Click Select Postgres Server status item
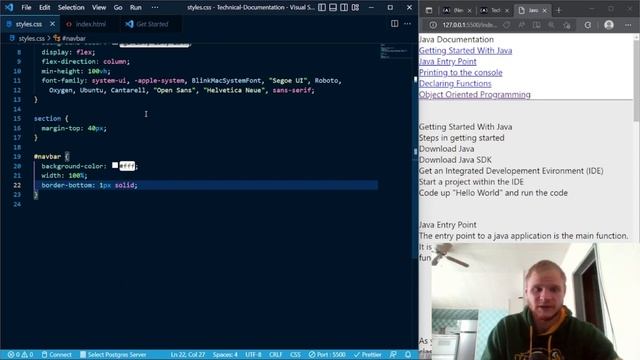The height and width of the screenshot is (360, 640). coord(113,355)
